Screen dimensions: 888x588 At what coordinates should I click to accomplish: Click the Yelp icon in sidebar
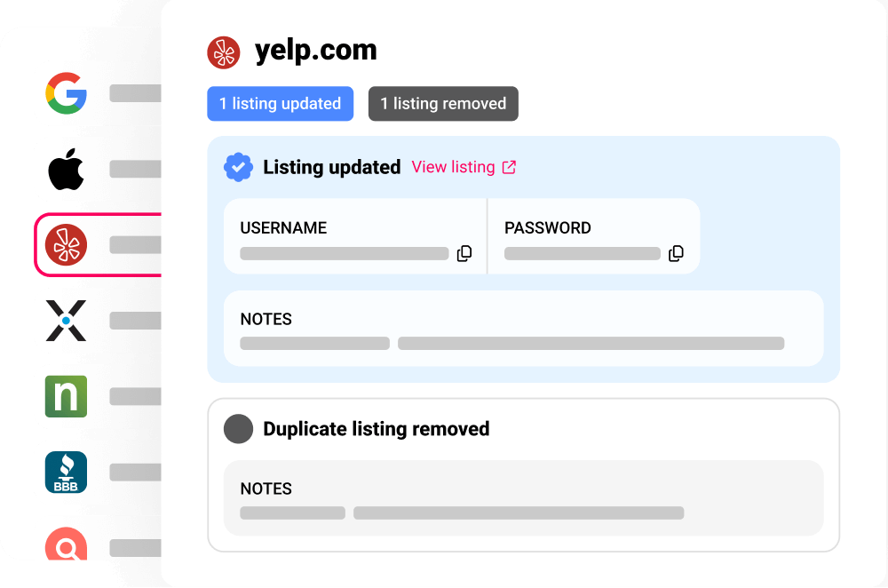(x=66, y=244)
